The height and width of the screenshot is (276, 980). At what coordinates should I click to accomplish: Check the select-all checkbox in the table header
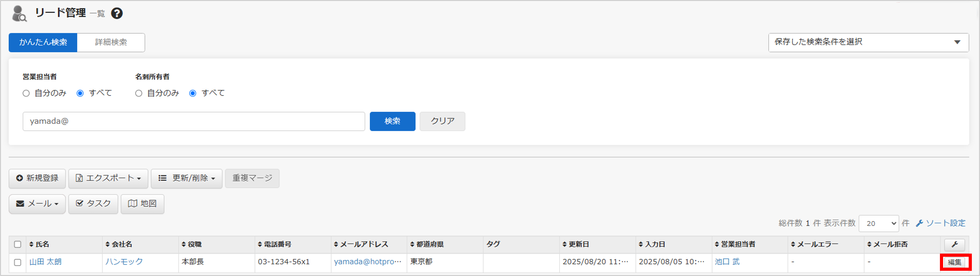point(17,245)
